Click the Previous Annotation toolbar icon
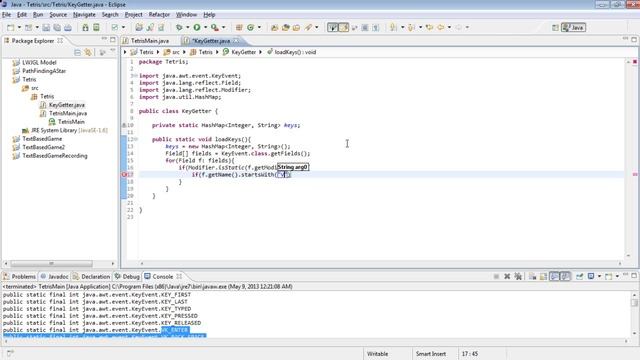 [411, 27]
